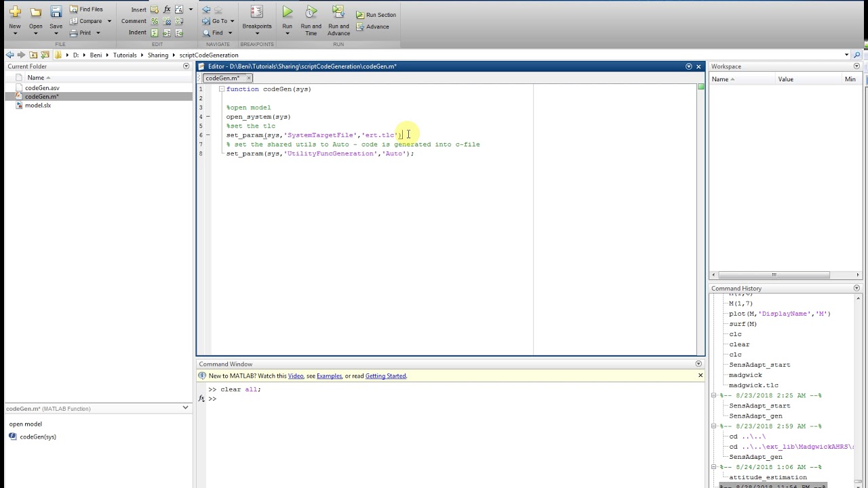Image resolution: width=868 pixels, height=488 pixels.
Task: Click the green Run button
Action: (x=288, y=12)
